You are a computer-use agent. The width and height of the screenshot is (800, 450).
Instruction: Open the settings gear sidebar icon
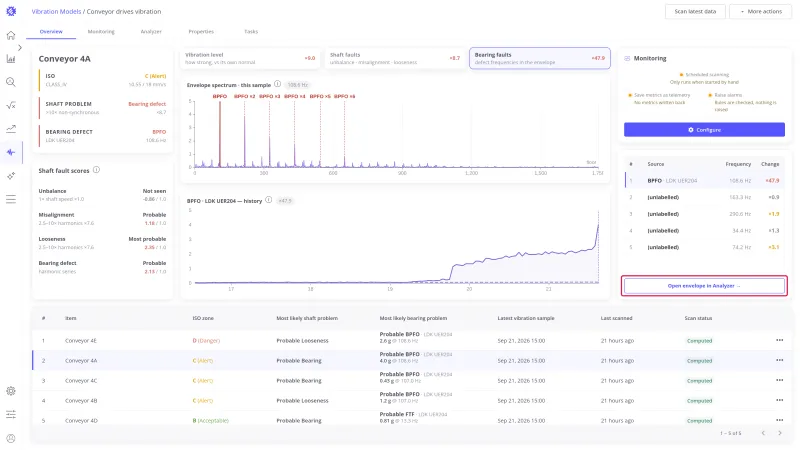coord(11,391)
